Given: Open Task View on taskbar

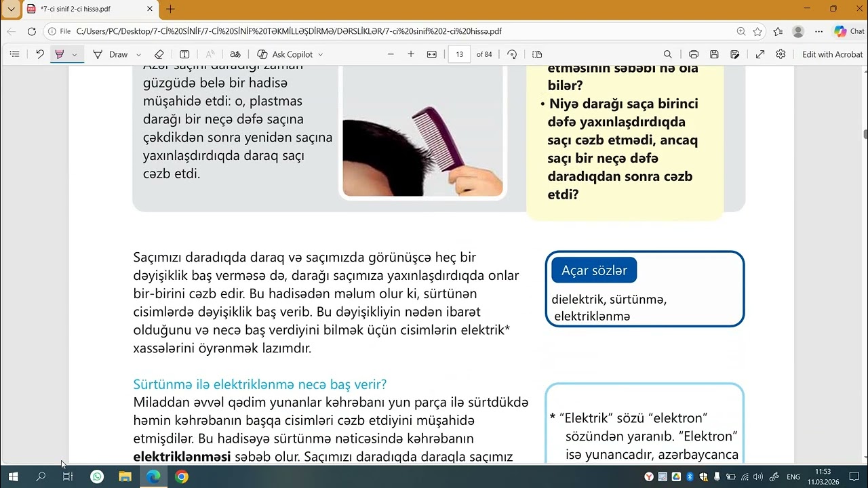Looking at the screenshot, I should click(68, 476).
